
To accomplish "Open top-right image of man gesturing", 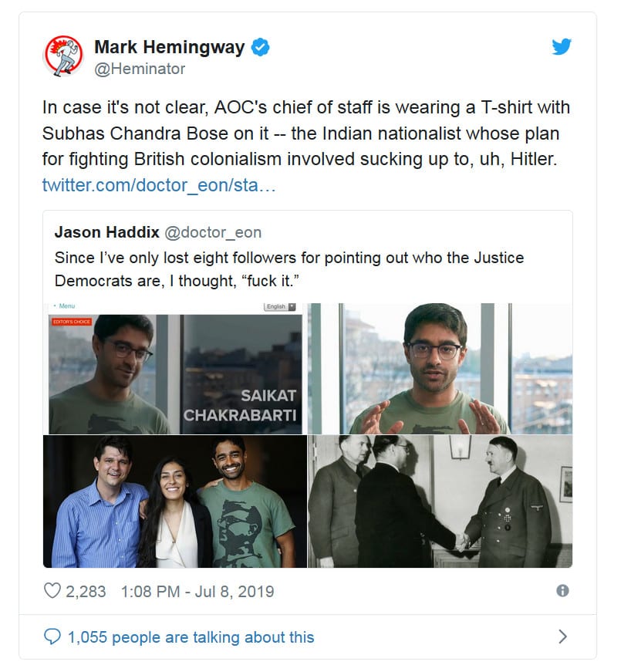I will 440,369.
